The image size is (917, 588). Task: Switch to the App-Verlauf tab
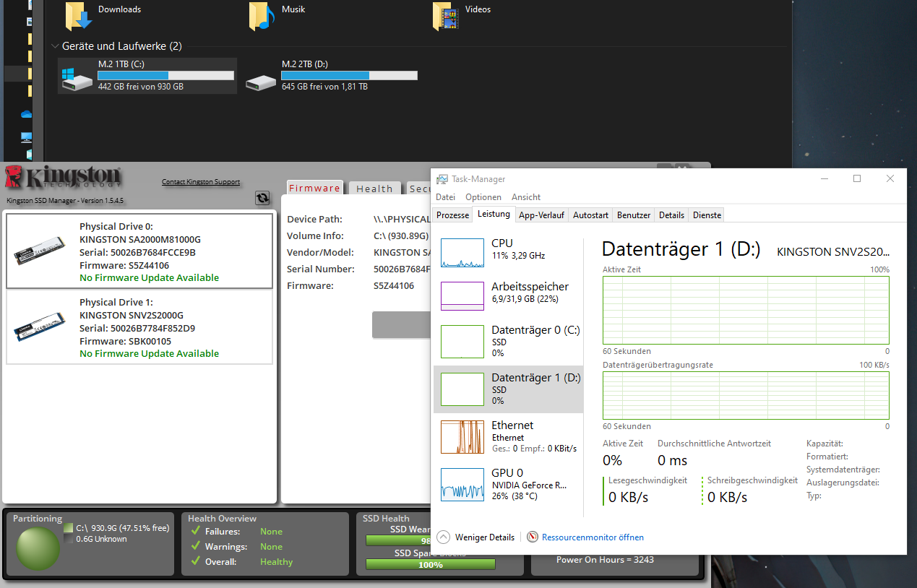coord(541,215)
